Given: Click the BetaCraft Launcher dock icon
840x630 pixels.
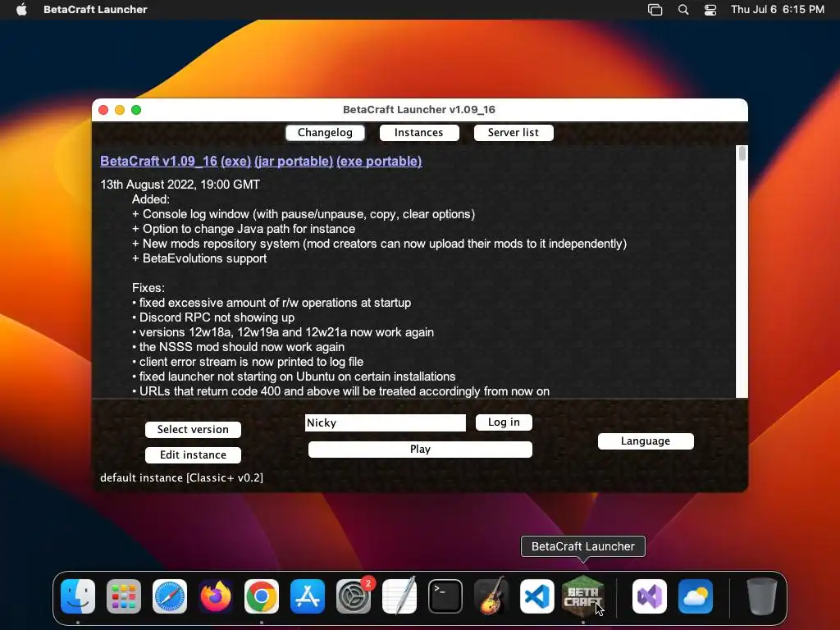Looking at the screenshot, I should 583,596.
